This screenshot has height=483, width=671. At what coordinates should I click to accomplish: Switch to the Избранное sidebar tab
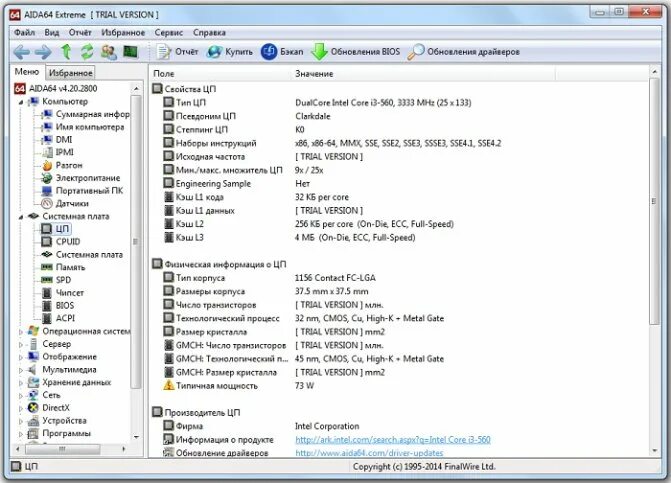[71, 73]
